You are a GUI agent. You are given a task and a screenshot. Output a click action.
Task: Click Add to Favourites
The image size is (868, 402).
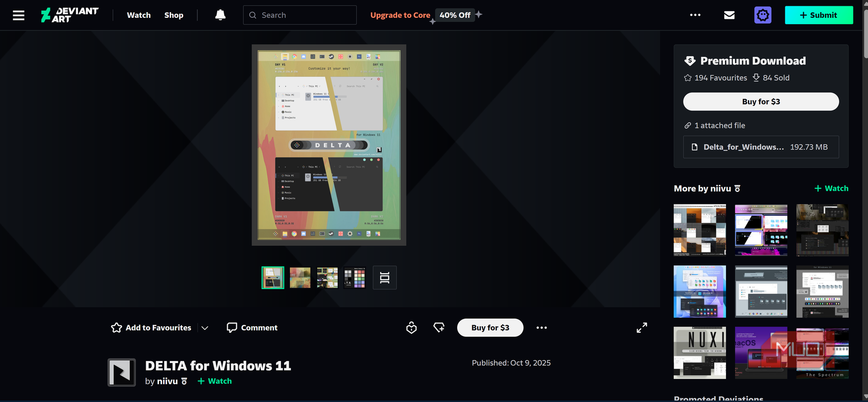tap(151, 327)
